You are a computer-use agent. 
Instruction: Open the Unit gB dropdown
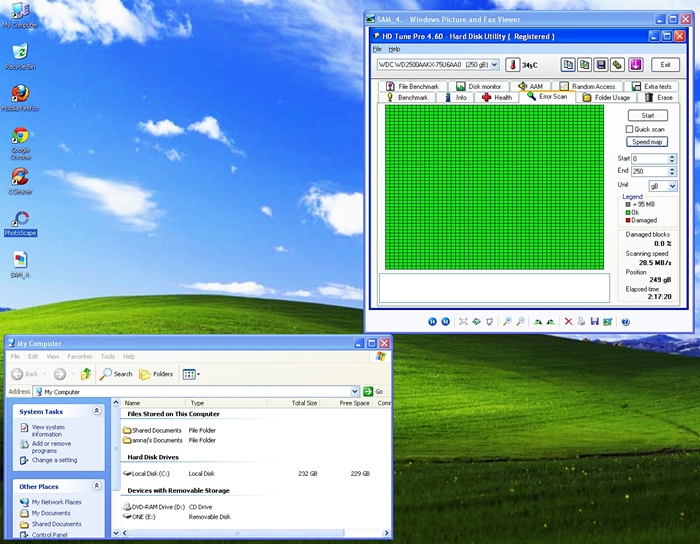pos(672,186)
